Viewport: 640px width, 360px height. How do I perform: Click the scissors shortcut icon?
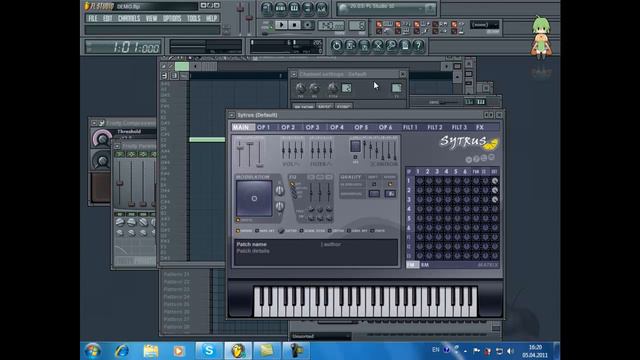pos(378,45)
